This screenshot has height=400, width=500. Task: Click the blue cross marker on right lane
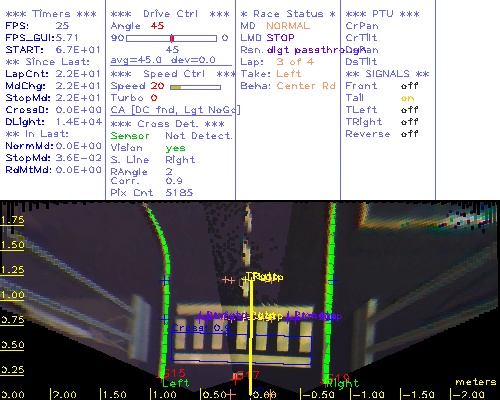click(x=333, y=281)
